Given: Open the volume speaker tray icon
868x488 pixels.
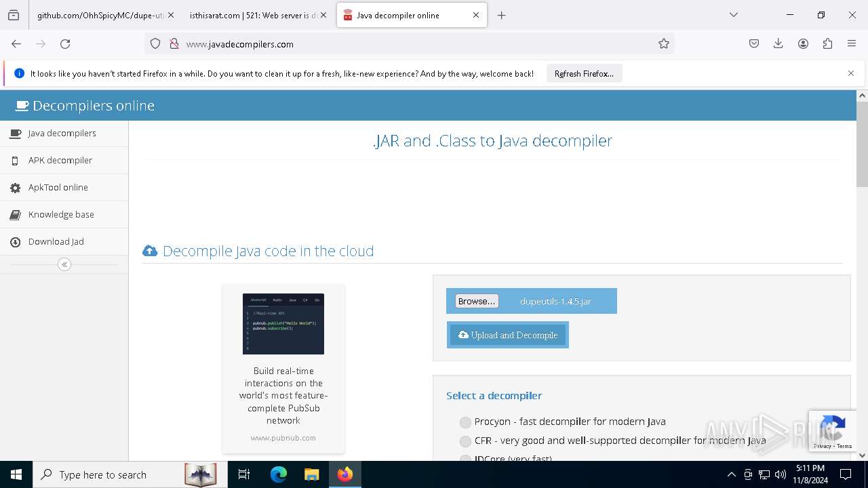Looking at the screenshot, I should pos(781,474).
